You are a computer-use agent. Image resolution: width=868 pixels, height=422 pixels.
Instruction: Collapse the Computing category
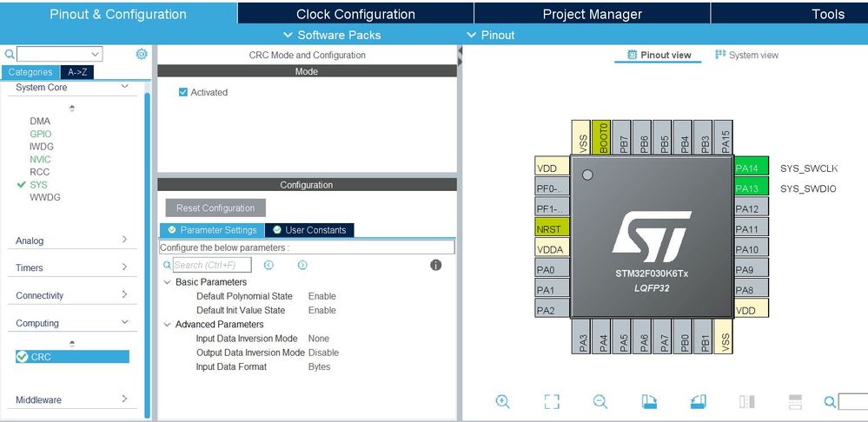[x=124, y=322]
